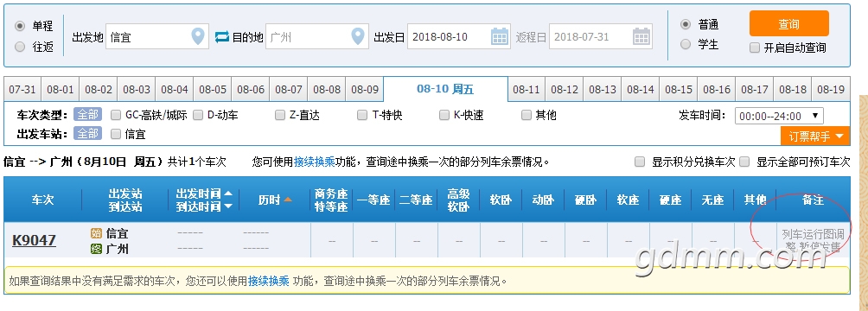This screenshot has width=868, height=311.
Task: Check the K-快速 train type filter
Action: click(x=444, y=115)
